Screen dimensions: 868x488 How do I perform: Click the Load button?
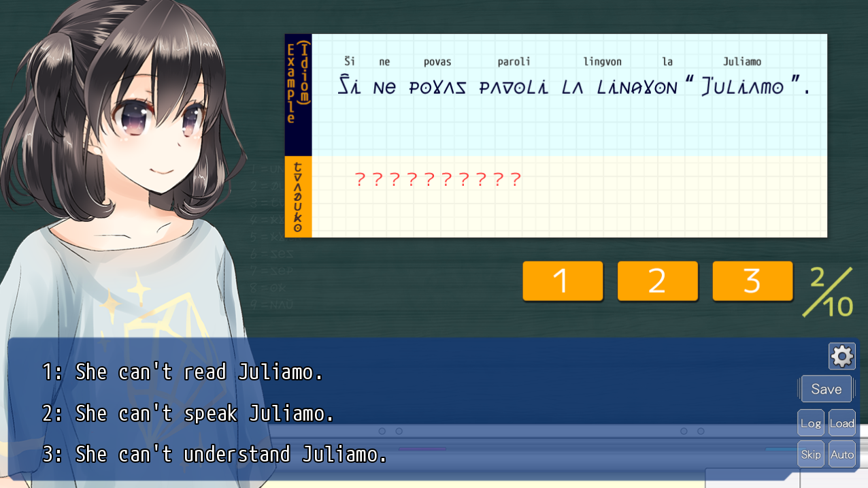pos(841,423)
